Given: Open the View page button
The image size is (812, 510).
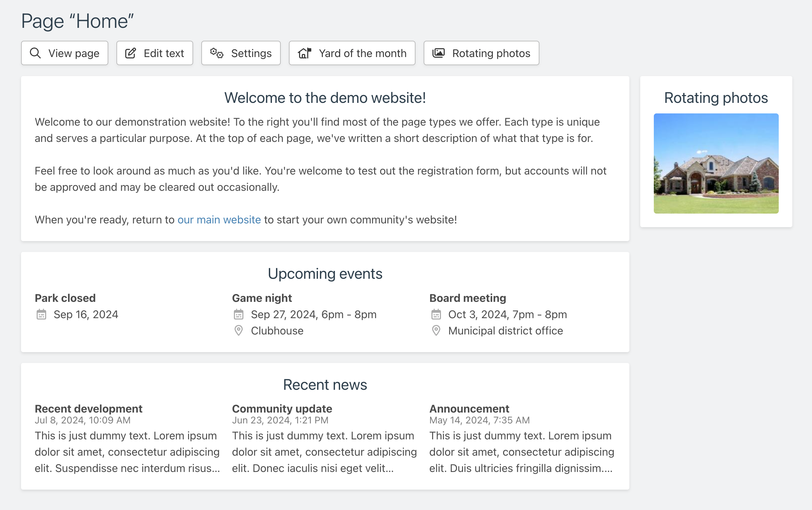Looking at the screenshot, I should [64, 53].
